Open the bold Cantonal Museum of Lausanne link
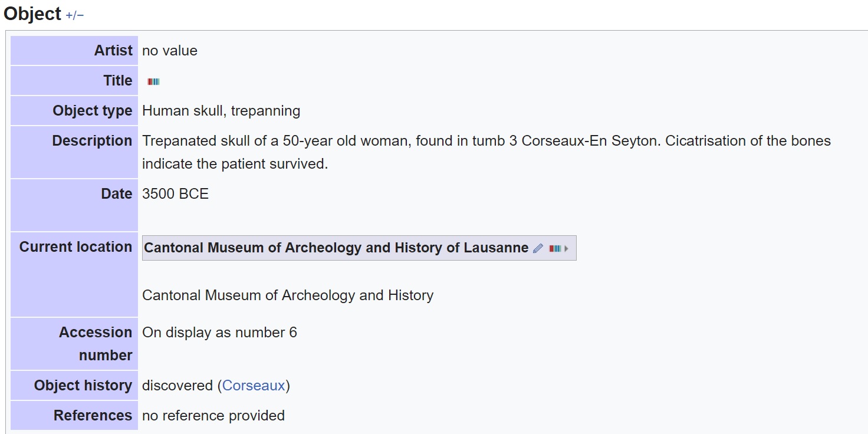The height and width of the screenshot is (434, 868). [336, 248]
